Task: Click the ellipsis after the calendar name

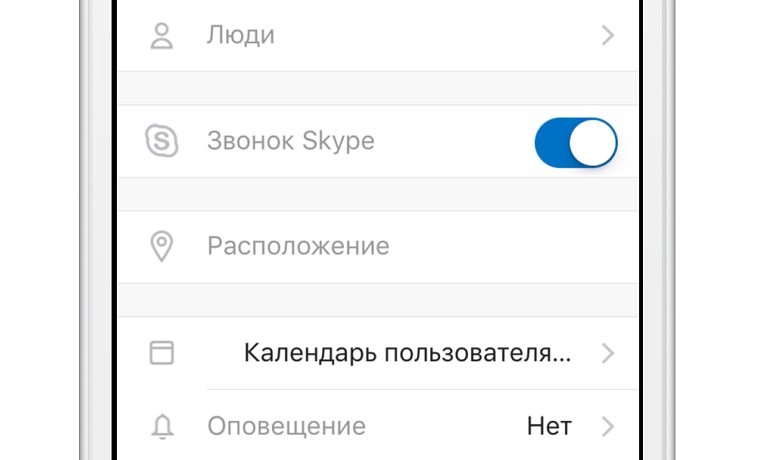Action: (563, 355)
